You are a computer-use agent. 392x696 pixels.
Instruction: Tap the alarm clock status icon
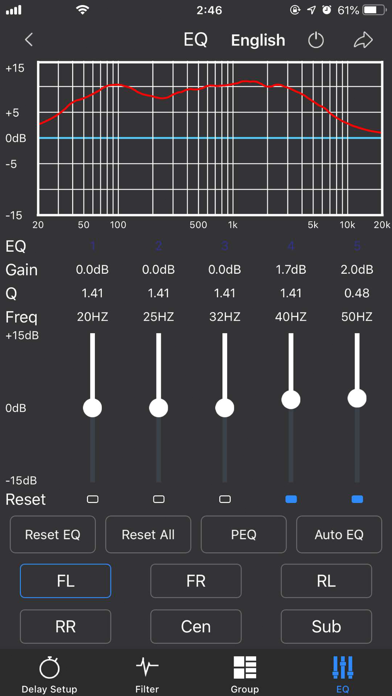[x=327, y=10]
